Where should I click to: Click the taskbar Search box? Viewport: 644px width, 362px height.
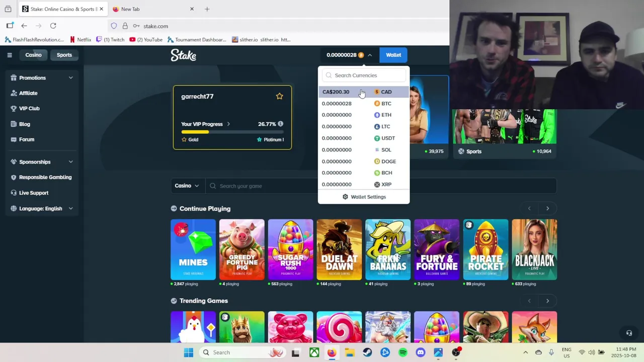(x=243, y=352)
